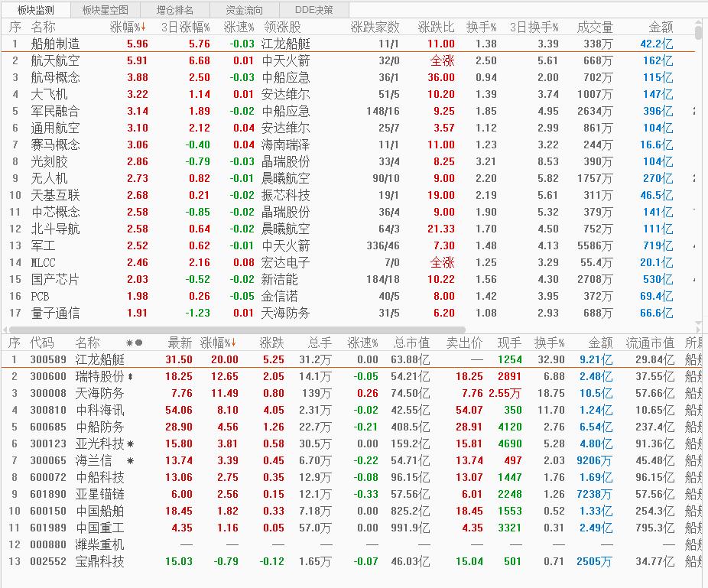Click leading stock 中天火箭 in 航天航空 row
This screenshot has width=708, height=588.
(286, 60)
